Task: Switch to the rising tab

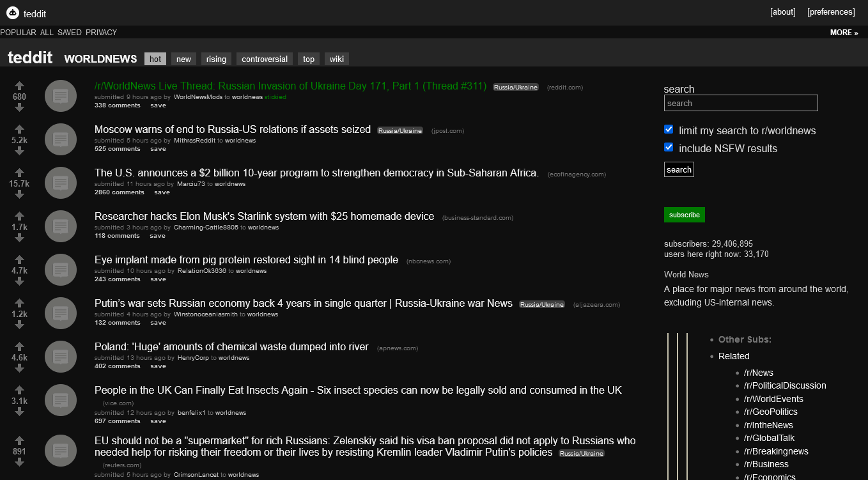Action: coord(216,59)
